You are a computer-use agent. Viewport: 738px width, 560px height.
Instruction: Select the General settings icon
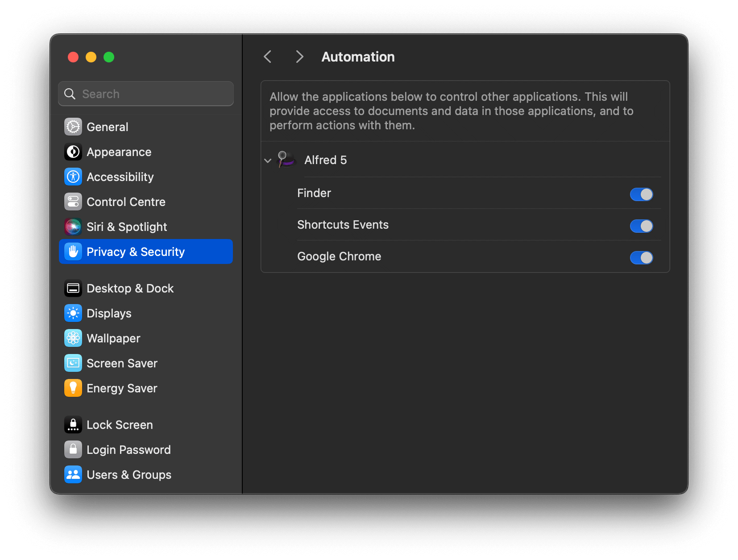pyautogui.click(x=73, y=127)
